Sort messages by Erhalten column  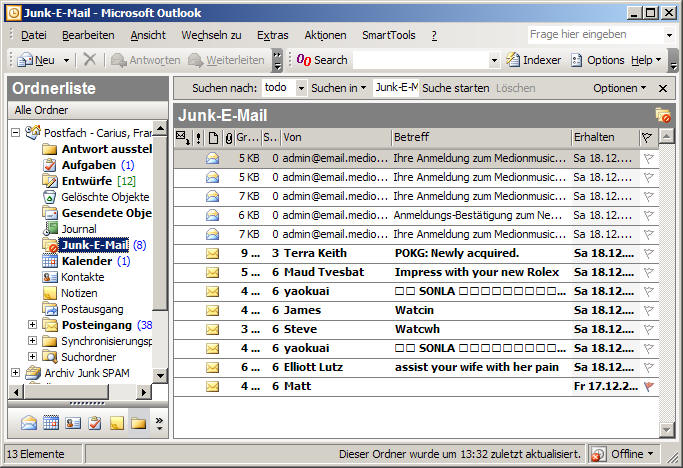click(x=605, y=138)
